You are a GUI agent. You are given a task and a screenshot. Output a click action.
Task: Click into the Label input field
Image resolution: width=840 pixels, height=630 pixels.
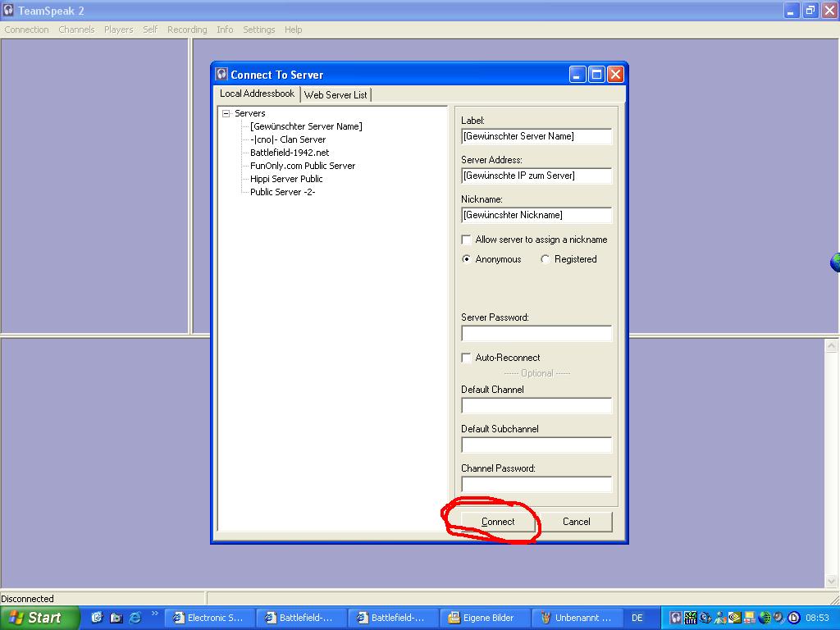point(536,137)
